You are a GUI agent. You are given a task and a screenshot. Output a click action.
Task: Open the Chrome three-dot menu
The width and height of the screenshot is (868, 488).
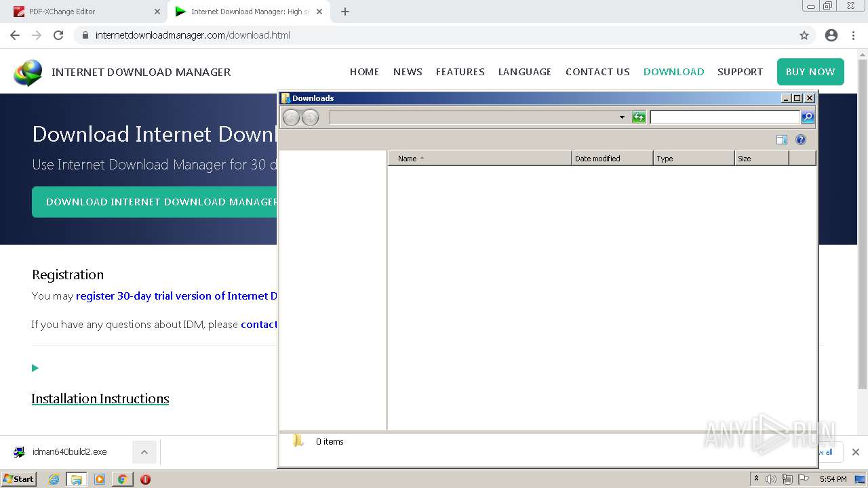tap(853, 35)
